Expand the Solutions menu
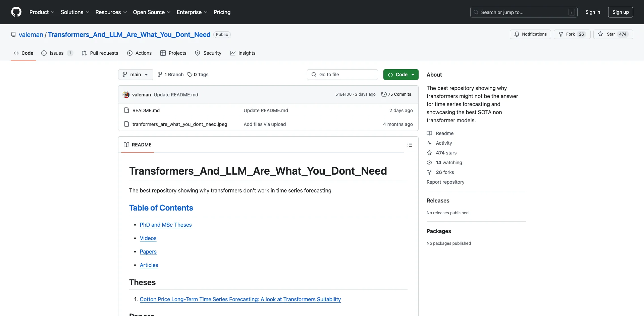Viewport: 644px width, 316px height. coord(75,12)
